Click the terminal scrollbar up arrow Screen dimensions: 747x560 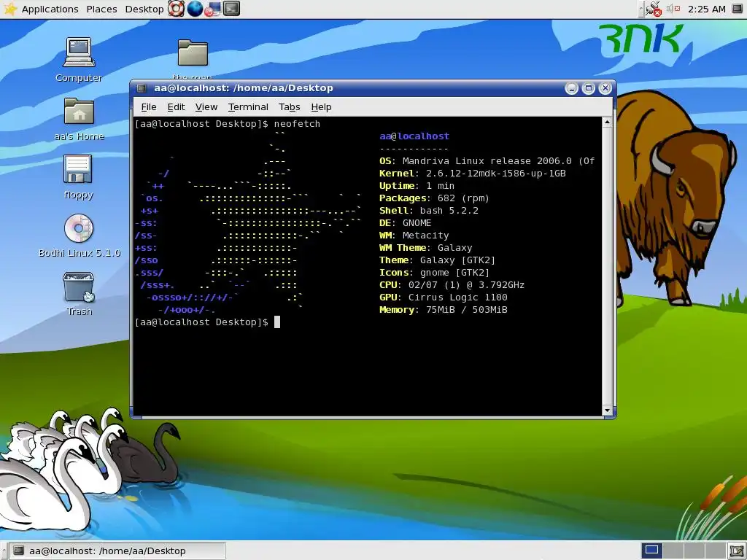click(x=607, y=122)
